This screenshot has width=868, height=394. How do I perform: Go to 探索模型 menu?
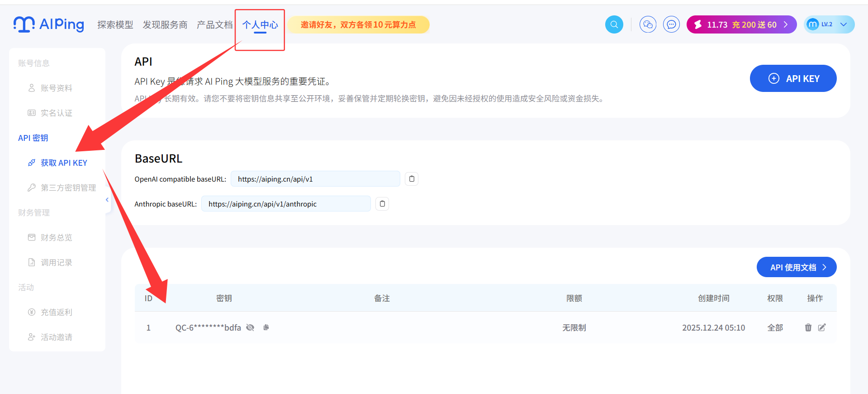coord(115,25)
